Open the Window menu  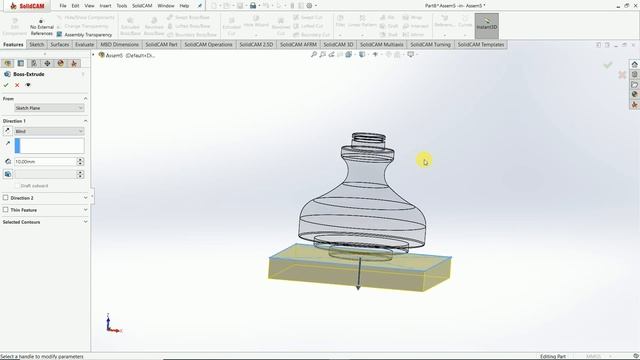pos(166,6)
